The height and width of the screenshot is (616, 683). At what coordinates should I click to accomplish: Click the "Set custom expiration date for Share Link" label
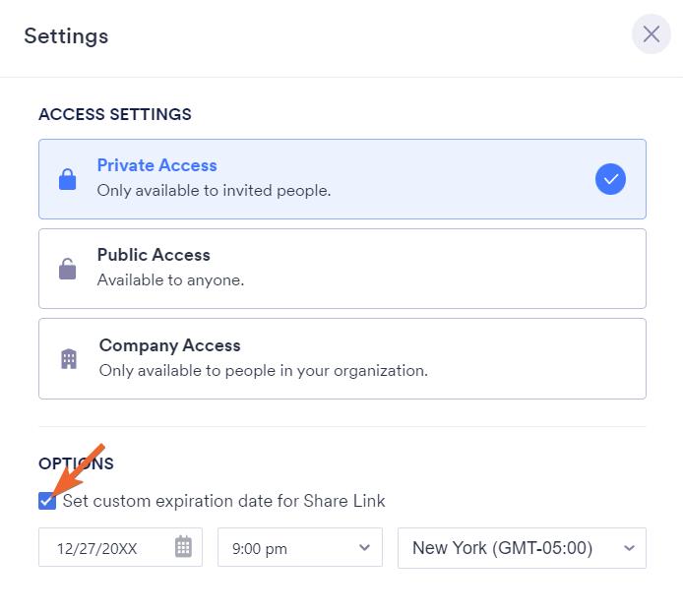[x=223, y=501]
